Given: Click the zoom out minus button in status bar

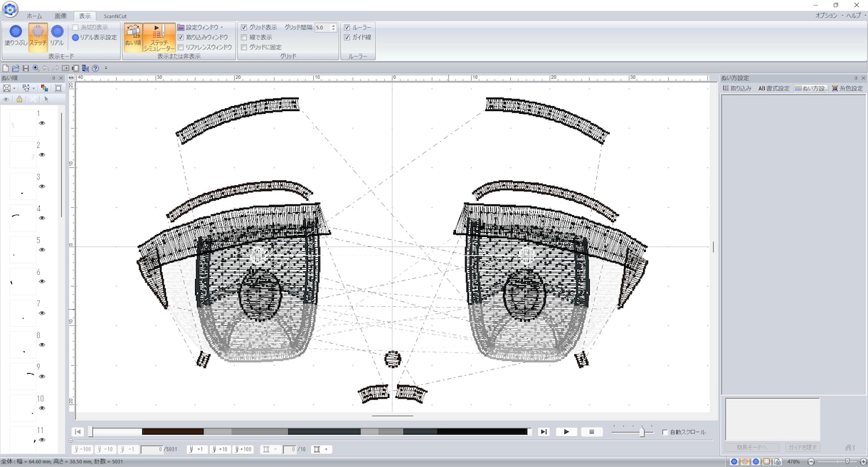Looking at the screenshot, I should [x=810, y=462].
